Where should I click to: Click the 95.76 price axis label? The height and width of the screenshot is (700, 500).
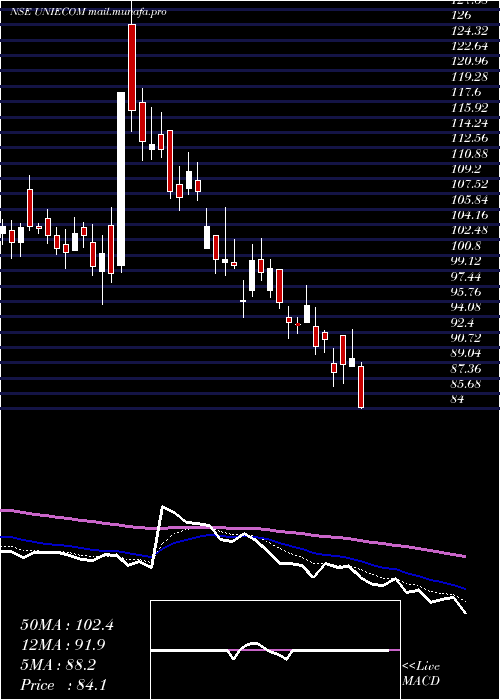pos(466,292)
